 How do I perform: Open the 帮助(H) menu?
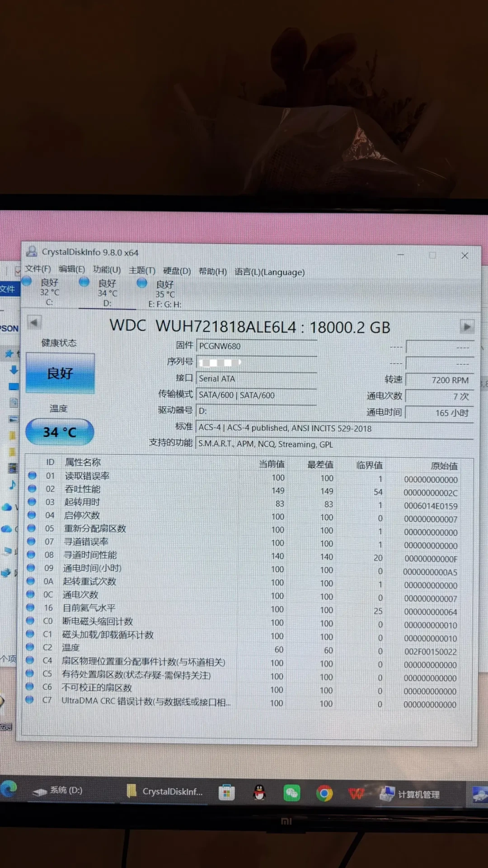pos(212,271)
